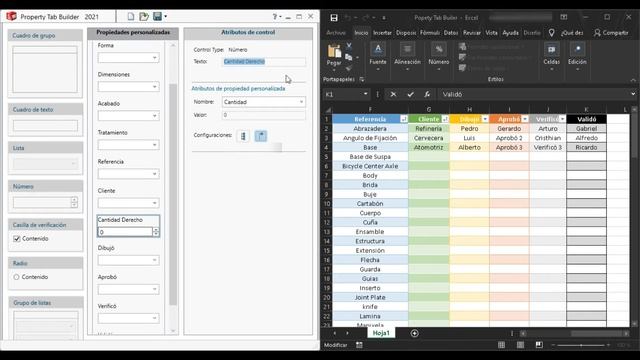
Task: Open the Fuente font group
Action: point(378,57)
